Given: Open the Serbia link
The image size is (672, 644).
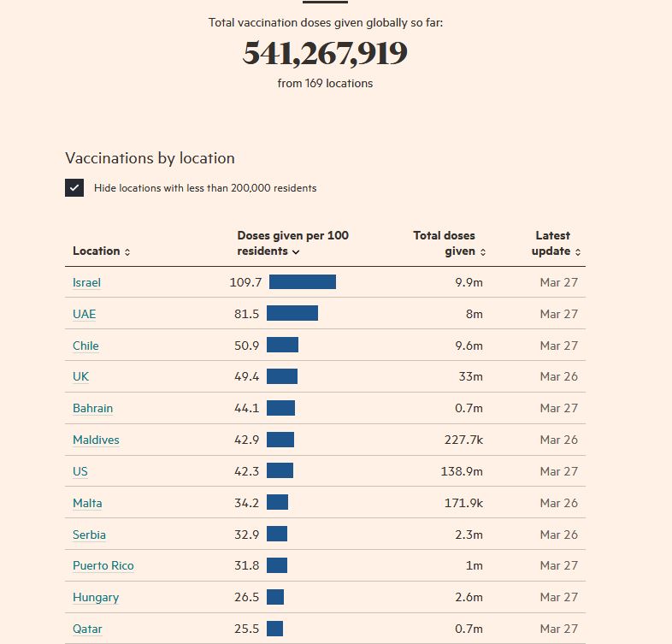Looking at the screenshot, I should coord(89,535).
